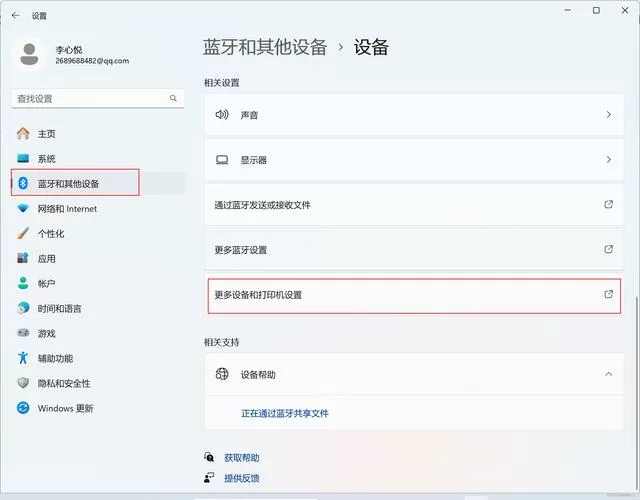Click the account name 李心悦
Viewport: 640px width, 500px height.
coord(69,50)
